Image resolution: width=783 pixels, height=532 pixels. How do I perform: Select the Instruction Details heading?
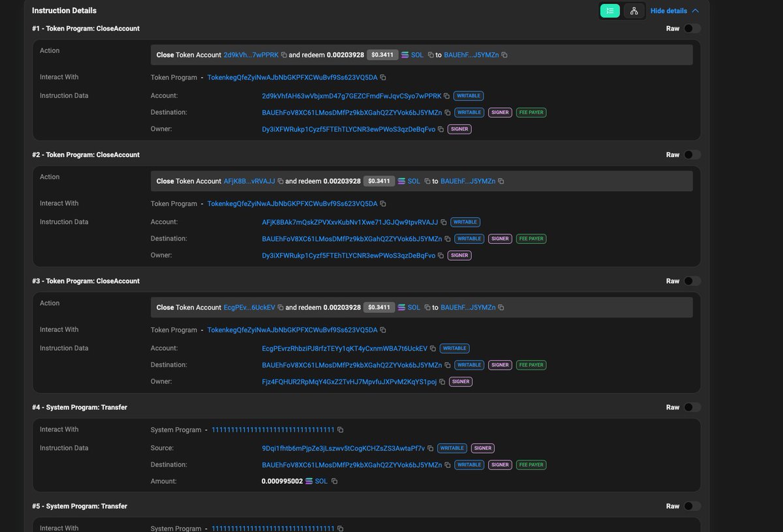pyautogui.click(x=64, y=11)
